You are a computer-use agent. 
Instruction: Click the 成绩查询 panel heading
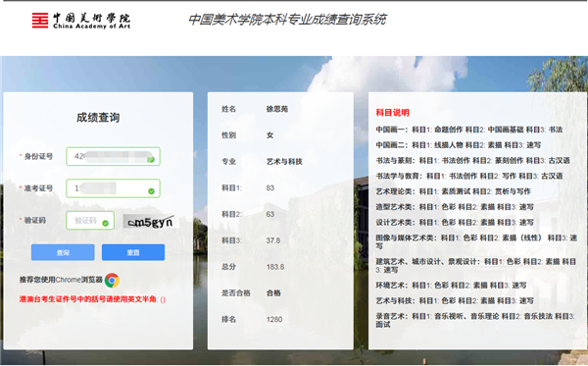[x=98, y=118]
